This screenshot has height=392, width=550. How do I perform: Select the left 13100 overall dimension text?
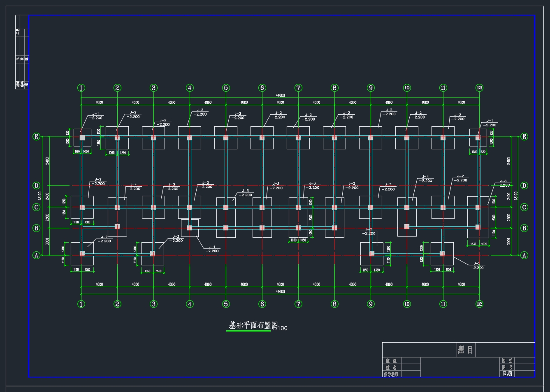(40, 196)
